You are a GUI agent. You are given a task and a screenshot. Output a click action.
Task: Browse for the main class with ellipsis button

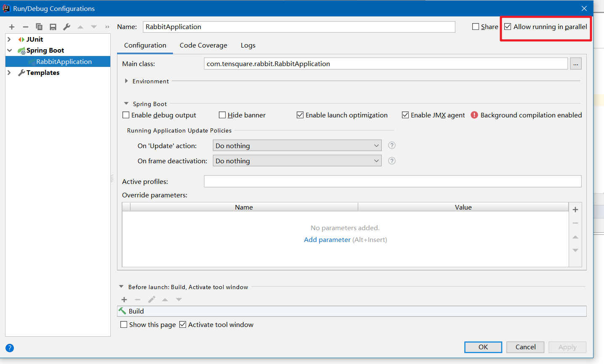pyautogui.click(x=576, y=64)
